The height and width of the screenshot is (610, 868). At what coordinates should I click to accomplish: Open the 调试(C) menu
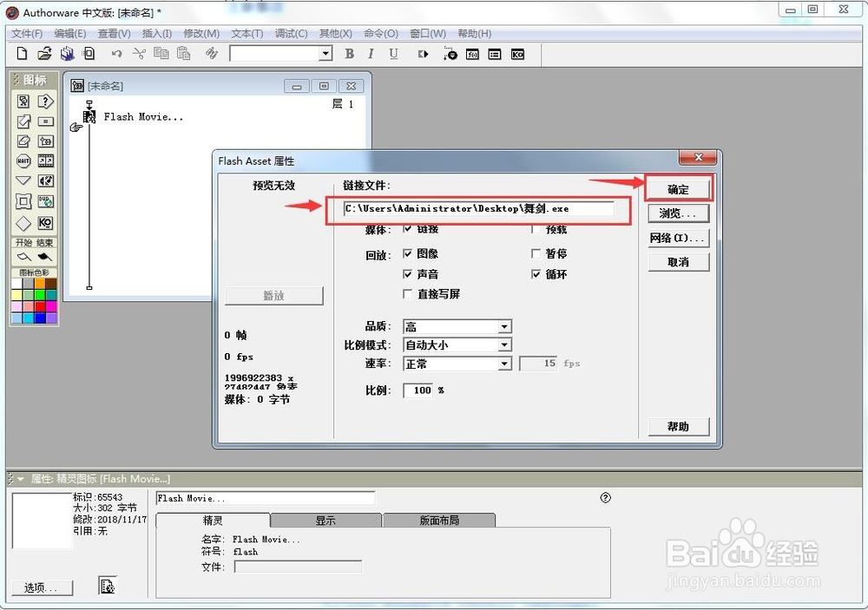tap(291, 34)
